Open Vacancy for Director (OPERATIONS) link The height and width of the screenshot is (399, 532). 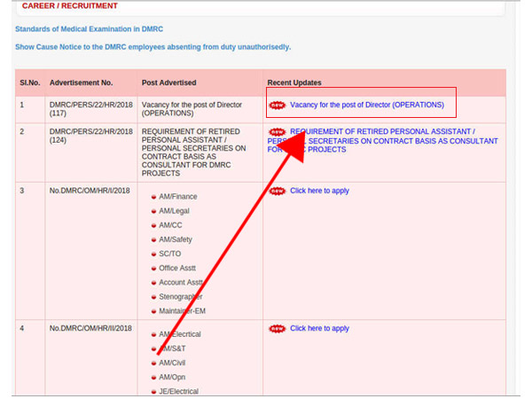367,105
